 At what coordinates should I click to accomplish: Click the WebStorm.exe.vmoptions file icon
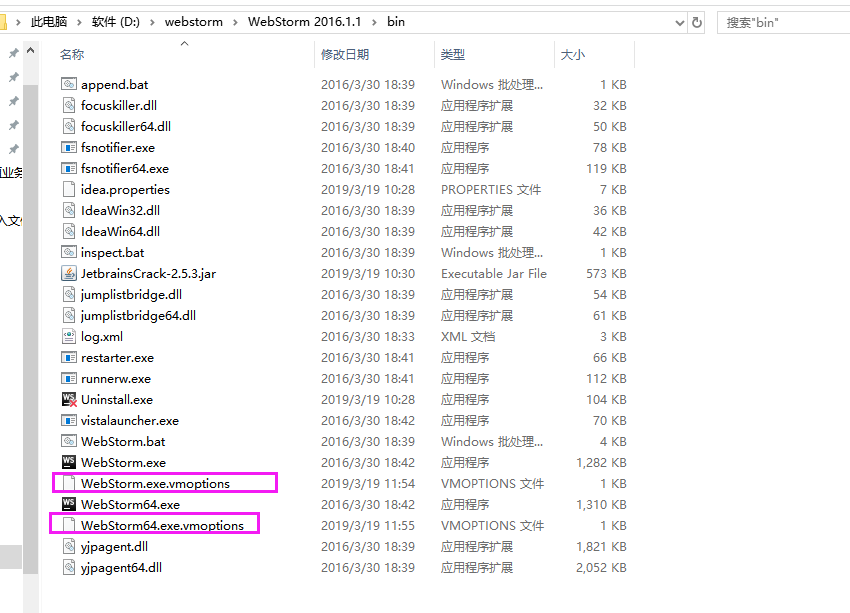click(69, 483)
